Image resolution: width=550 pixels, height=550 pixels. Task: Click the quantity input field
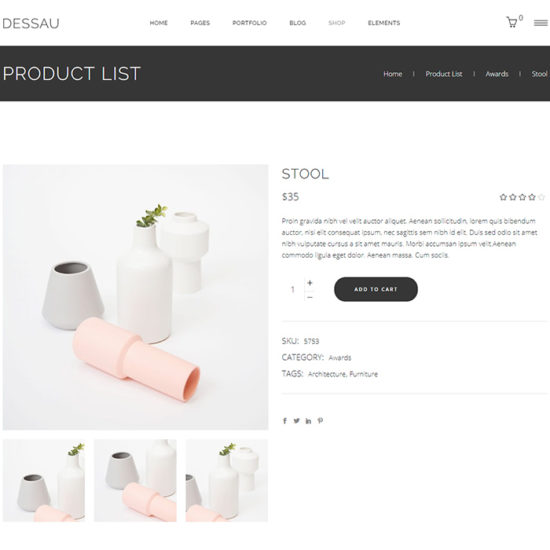(x=293, y=289)
